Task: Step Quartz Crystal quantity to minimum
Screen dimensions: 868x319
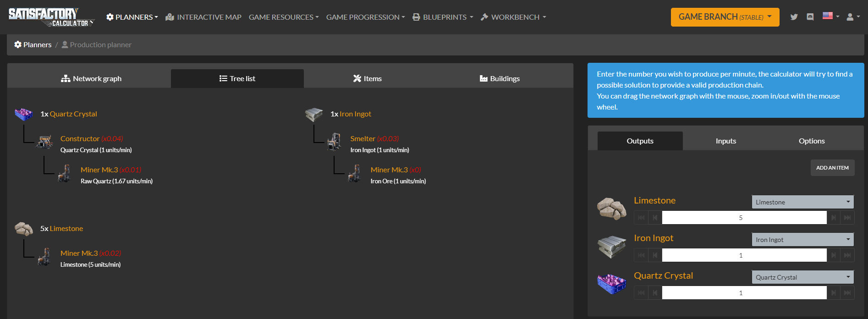Action: (x=641, y=293)
